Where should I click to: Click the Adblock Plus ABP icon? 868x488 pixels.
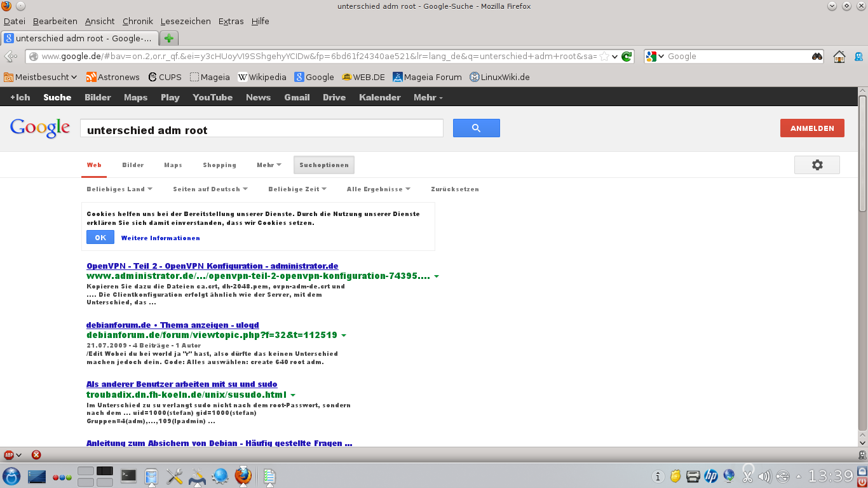tap(9, 455)
